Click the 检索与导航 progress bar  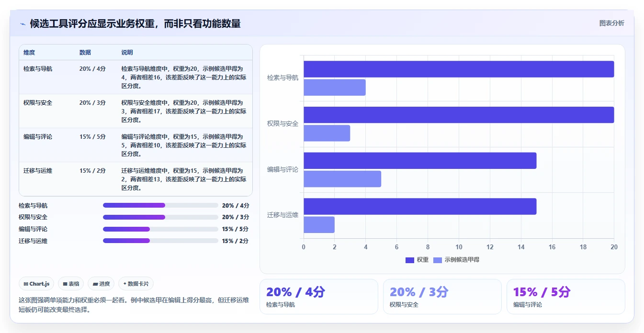pyautogui.click(x=160, y=205)
